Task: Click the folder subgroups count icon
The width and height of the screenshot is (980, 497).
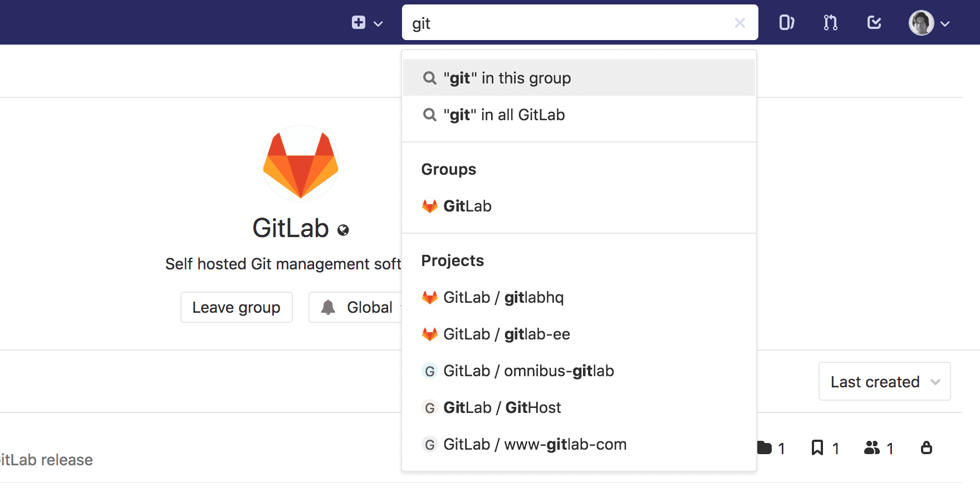Action: 765,447
